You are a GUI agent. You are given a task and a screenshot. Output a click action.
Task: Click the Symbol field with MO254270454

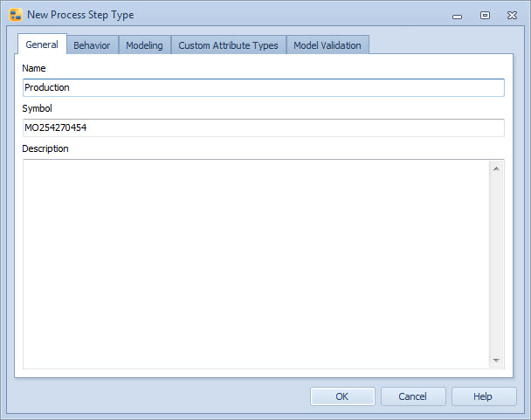264,127
